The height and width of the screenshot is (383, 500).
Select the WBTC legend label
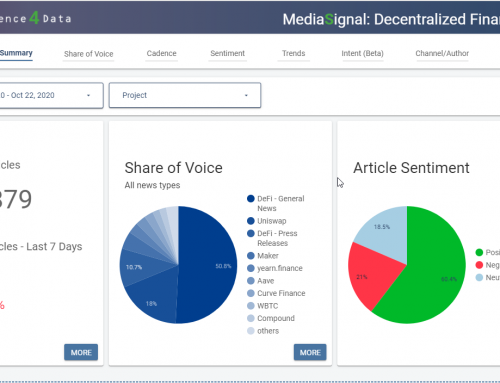[267, 306]
